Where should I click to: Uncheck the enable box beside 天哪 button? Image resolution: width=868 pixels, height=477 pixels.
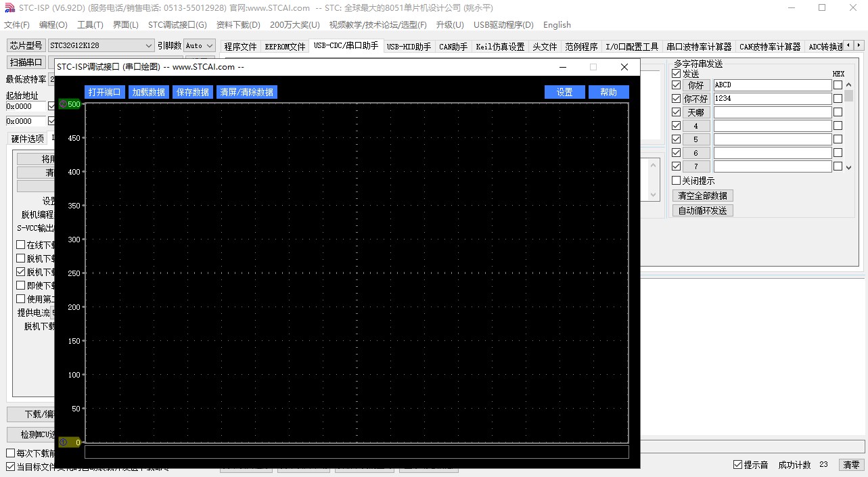[x=676, y=112]
